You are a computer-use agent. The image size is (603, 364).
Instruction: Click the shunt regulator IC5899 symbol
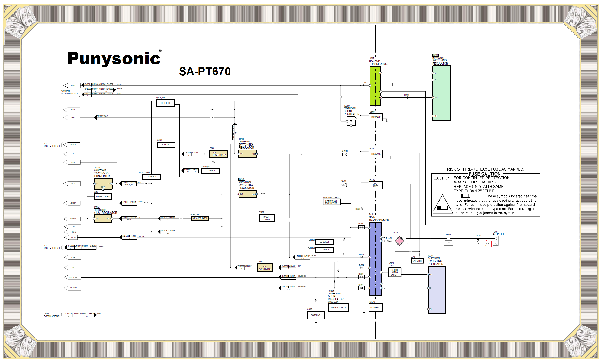tap(351, 121)
